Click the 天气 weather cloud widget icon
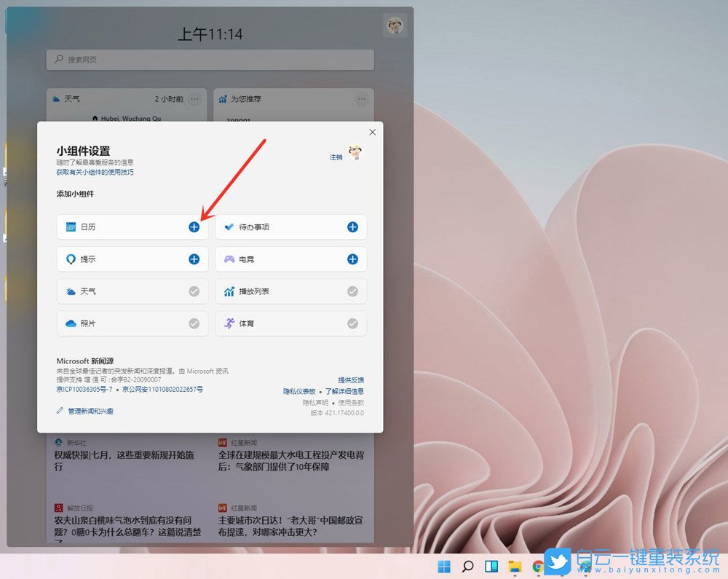728x579 pixels. coord(72,291)
